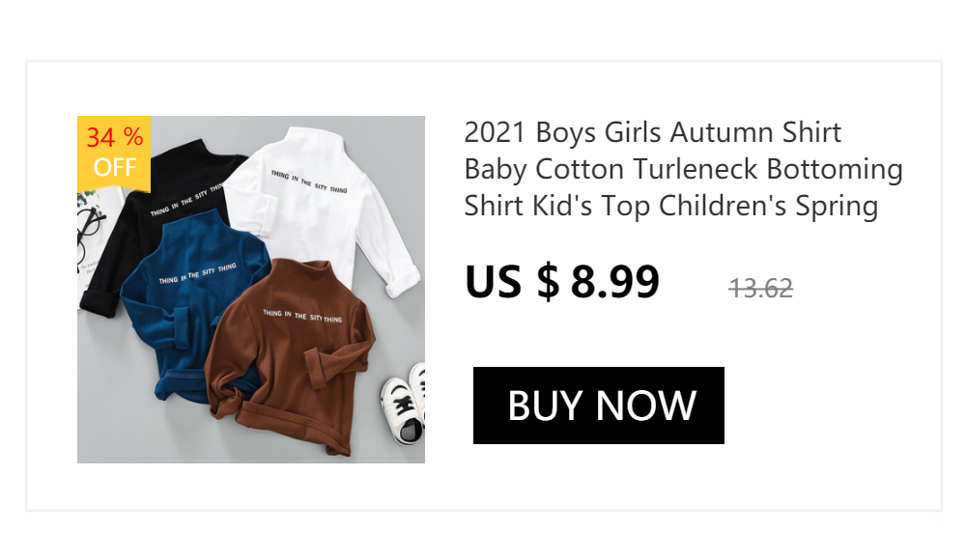Click the "OFF" text on the yellow badge
Screen dimensions: 966x560
(x=115, y=168)
